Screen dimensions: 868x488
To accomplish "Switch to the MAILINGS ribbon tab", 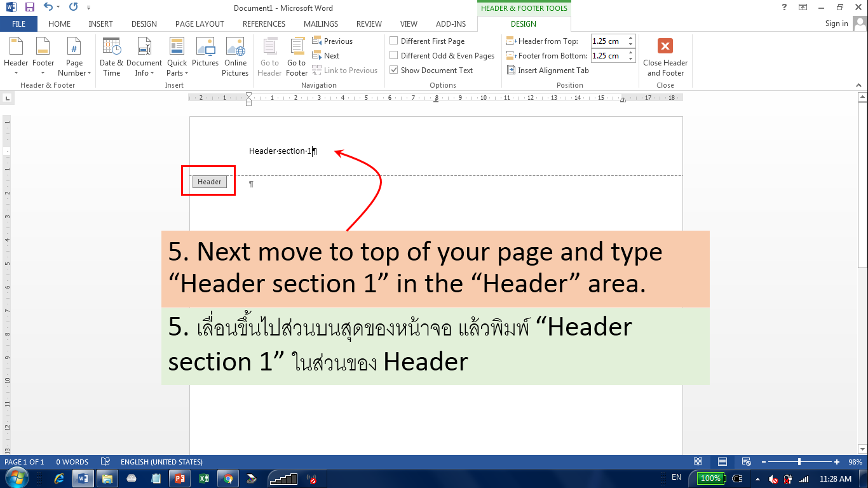I will (x=320, y=24).
